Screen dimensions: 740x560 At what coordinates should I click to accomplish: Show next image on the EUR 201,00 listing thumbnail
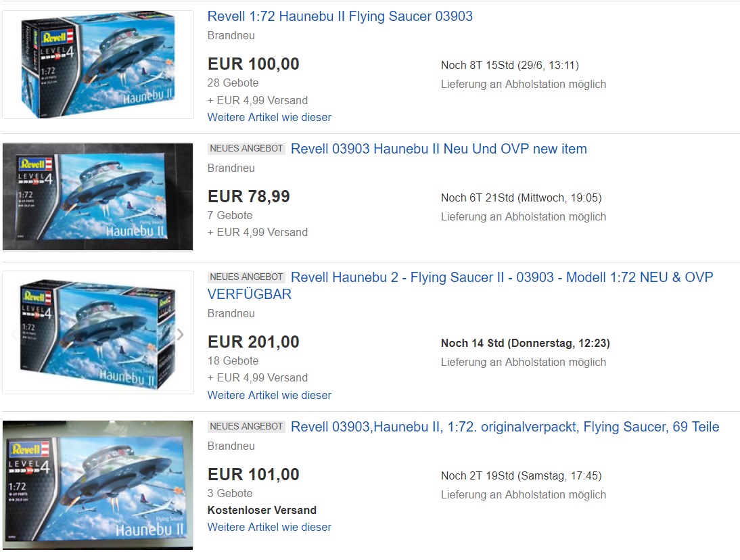[x=180, y=334]
